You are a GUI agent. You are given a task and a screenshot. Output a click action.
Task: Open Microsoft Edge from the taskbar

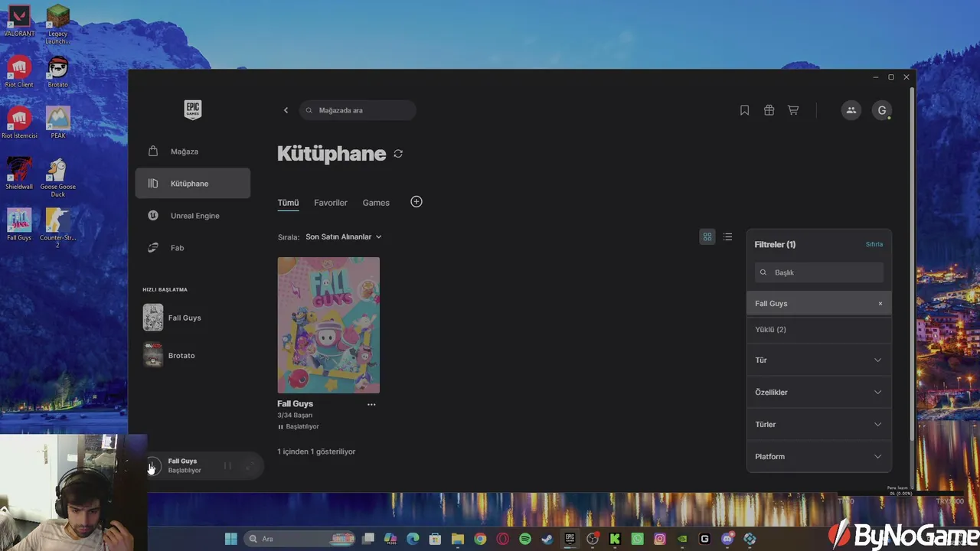point(413,539)
